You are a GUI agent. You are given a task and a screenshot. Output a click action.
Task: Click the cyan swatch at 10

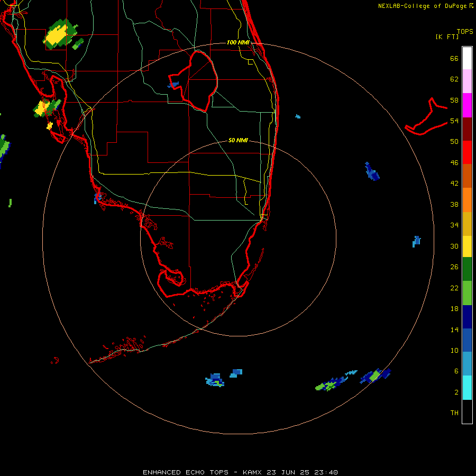467,388
